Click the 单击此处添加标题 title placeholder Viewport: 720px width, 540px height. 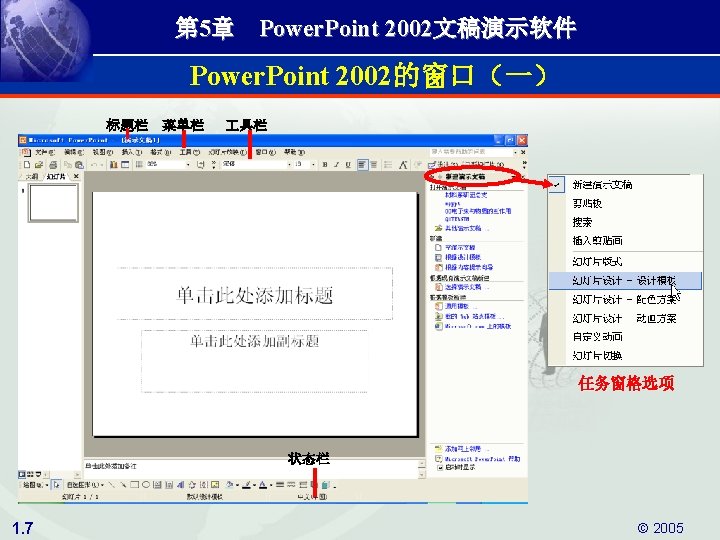255,294
